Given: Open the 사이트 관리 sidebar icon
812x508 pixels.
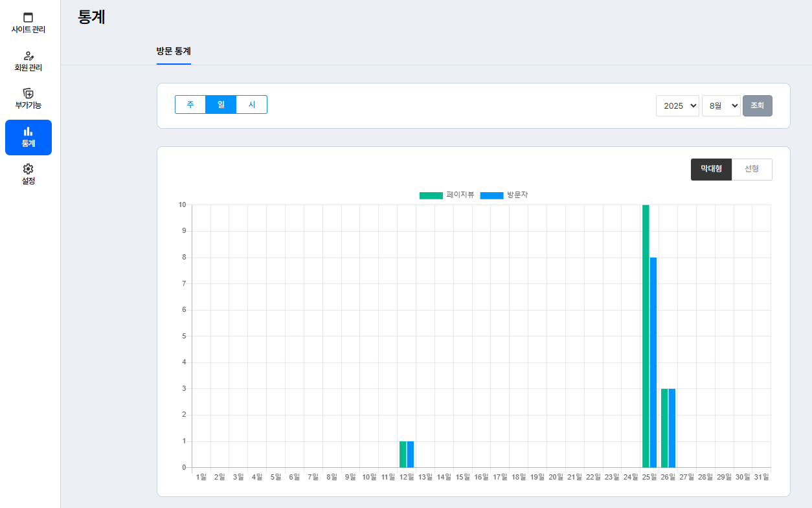Looking at the screenshot, I should click(28, 17).
